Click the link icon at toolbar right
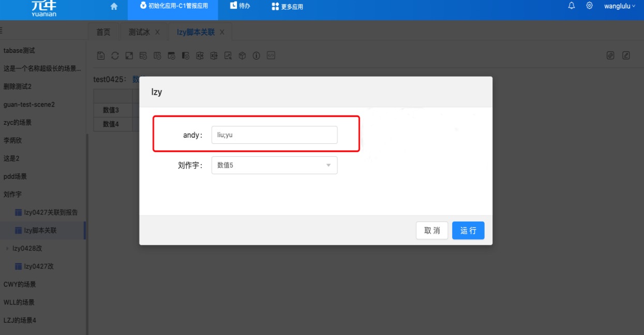644x335 pixels. [610, 55]
